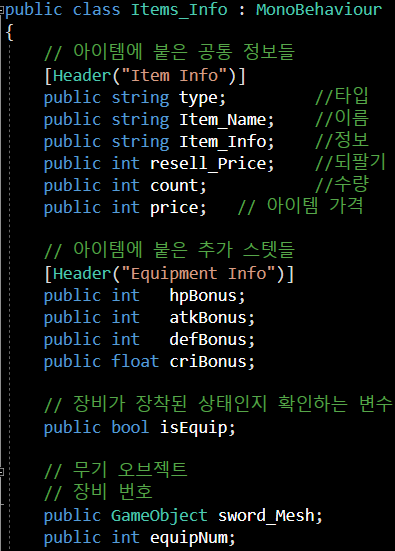The width and height of the screenshot is (395, 551).
Task: Click the "float" type keyword
Action: click(x=135, y=362)
